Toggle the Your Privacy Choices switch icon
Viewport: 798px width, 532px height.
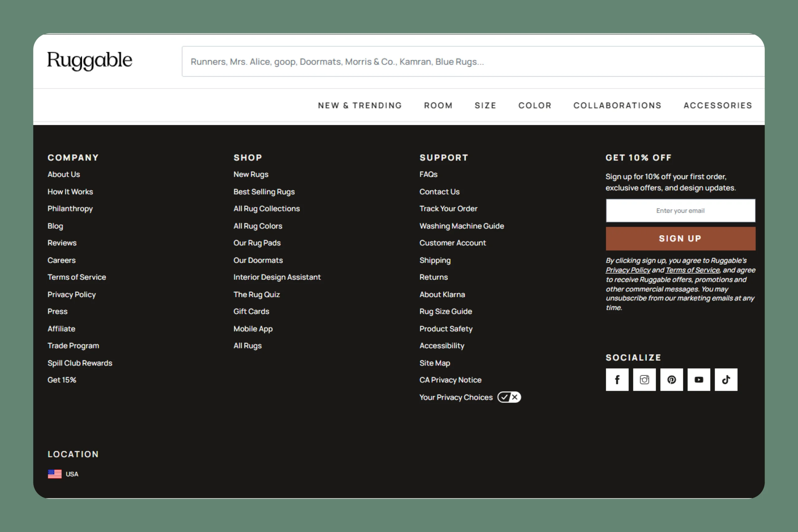pos(509,397)
